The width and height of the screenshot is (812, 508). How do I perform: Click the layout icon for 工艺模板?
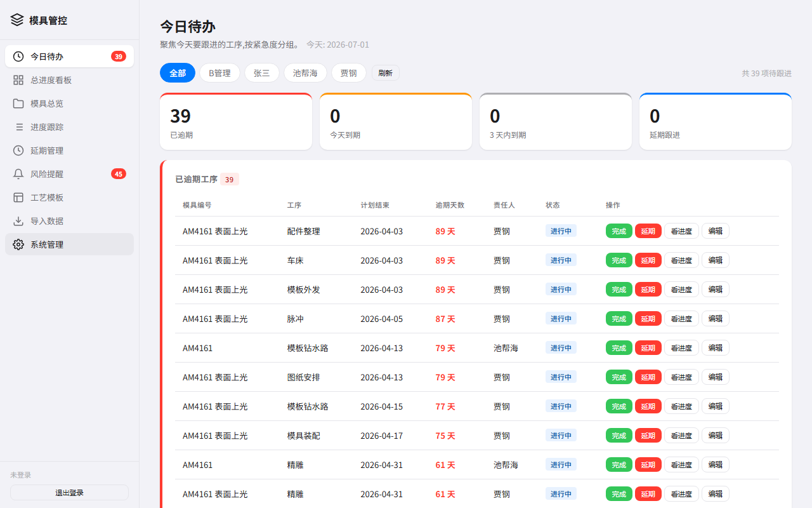click(18, 197)
